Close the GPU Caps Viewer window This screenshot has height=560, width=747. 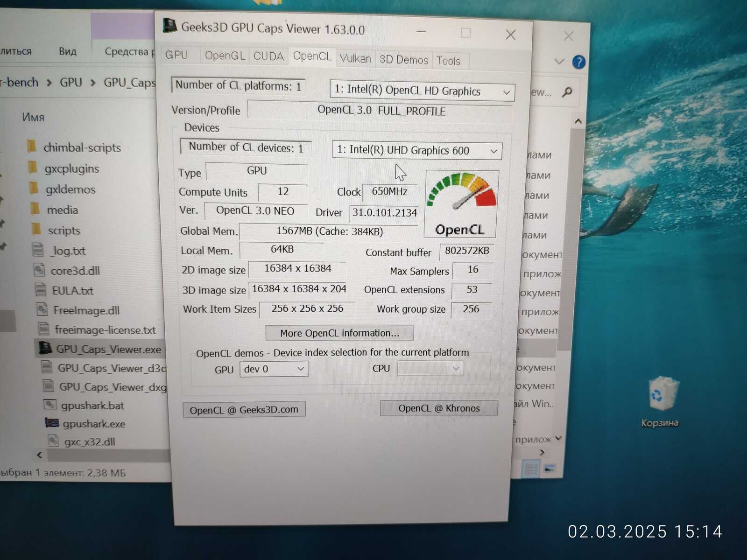point(510,35)
